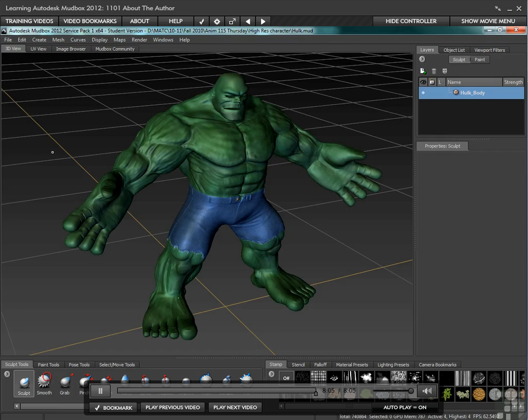Viewport: 528px width, 420px height.
Task: Click the video progress seek bar
Action: tap(217, 391)
